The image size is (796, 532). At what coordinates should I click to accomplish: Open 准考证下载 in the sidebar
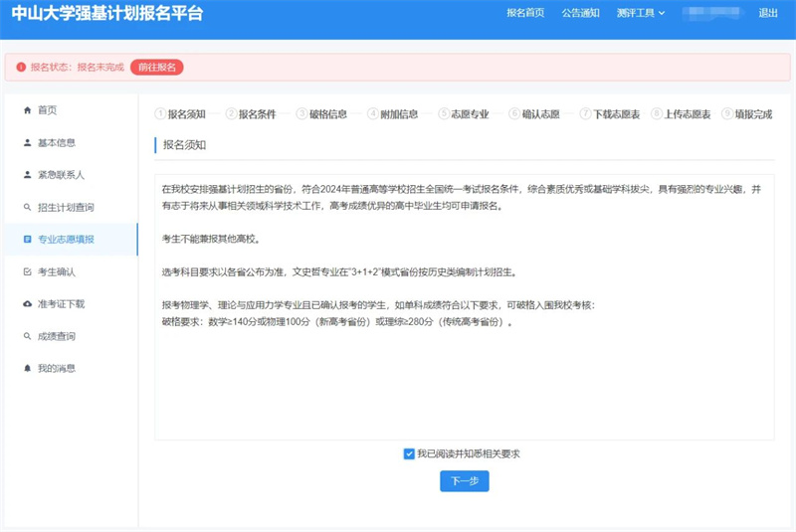71,303
